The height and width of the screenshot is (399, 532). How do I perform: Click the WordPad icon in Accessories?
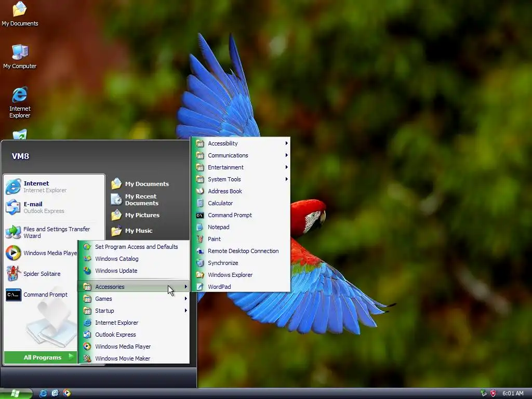click(200, 287)
